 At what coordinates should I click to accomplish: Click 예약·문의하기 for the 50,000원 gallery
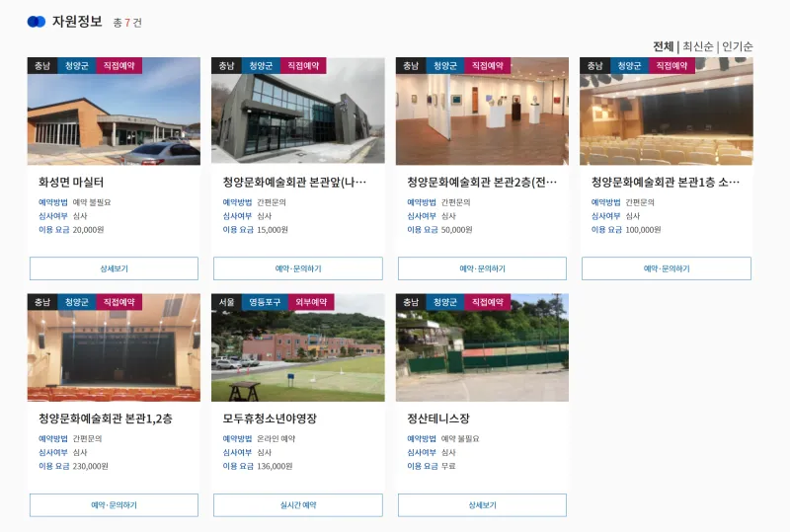pyautogui.click(x=482, y=268)
